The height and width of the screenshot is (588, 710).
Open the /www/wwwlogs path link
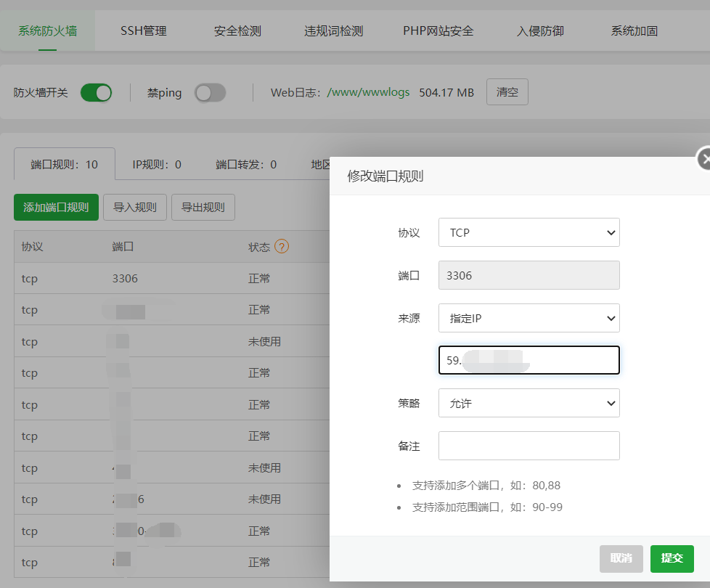pos(368,93)
